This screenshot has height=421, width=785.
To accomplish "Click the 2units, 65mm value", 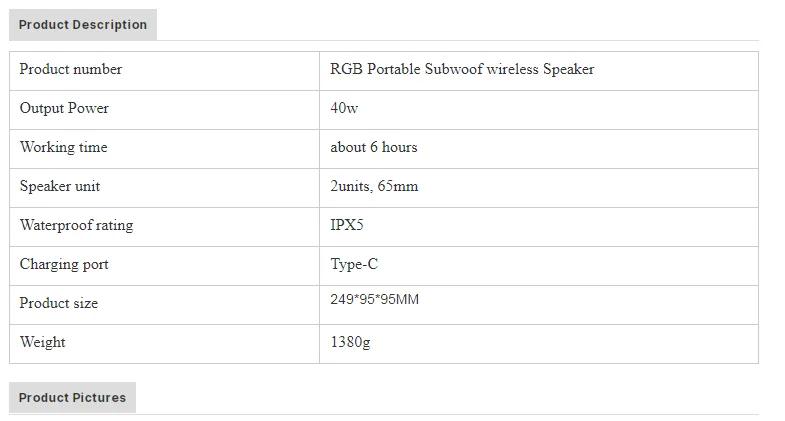I will pyautogui.click(x=374, y=186).
